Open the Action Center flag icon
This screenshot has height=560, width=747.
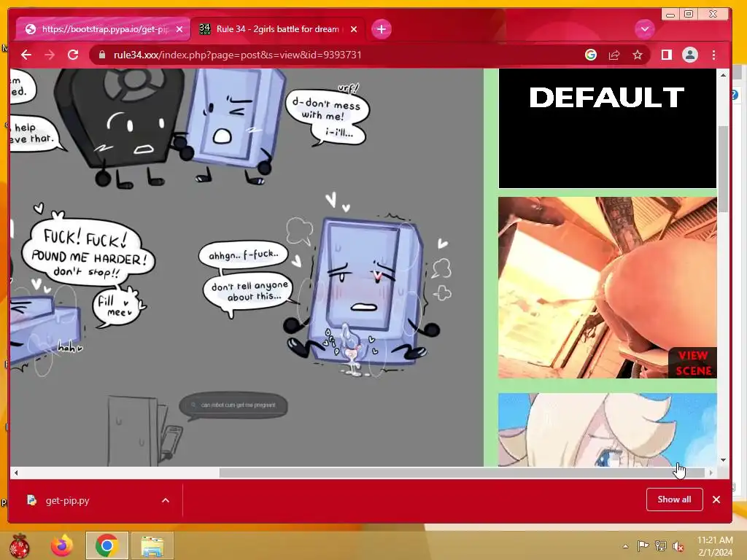pos(643,546)
